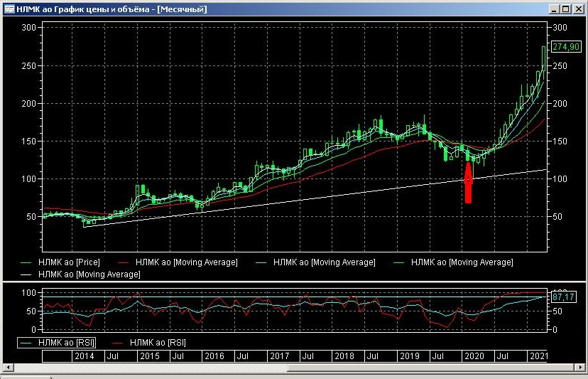Select the red Moving Average legend entry
588x379 pixels.
[x=178, y=262]
